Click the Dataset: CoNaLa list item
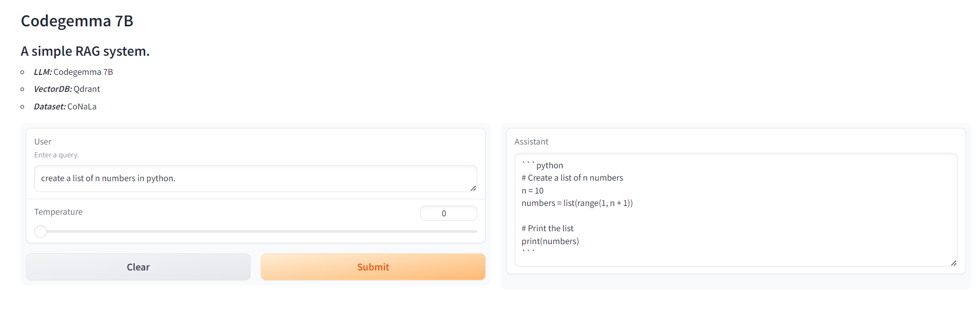The width and height of the screenshot is (980, 320). click(65, 107)
